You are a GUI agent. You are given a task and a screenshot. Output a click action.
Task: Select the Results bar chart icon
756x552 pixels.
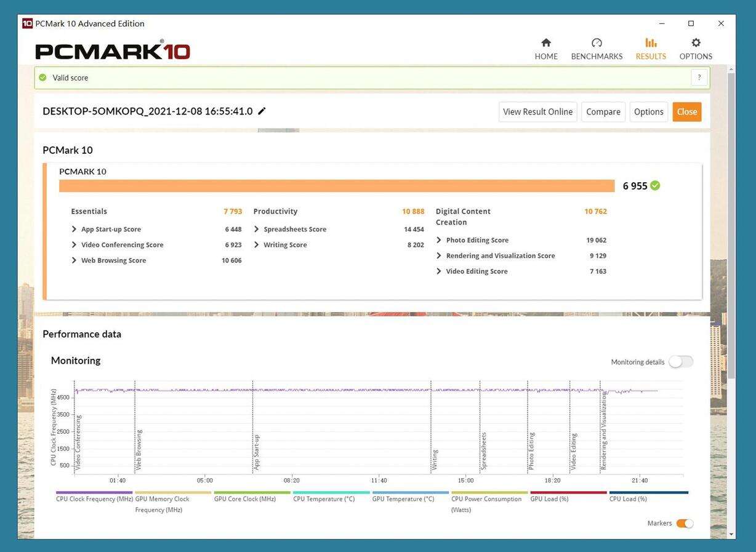coord(651,42)
